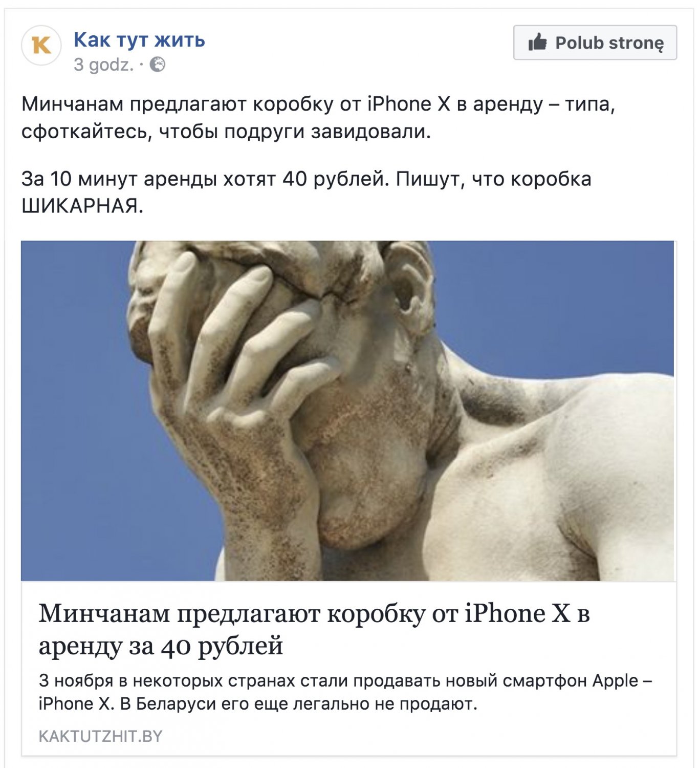Open the facepalm statue preview image
Viewport: 700px width, 768px height.
[347, 411]
